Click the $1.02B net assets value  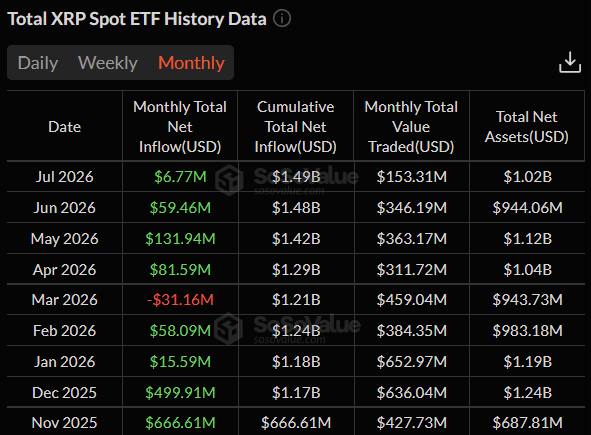pos(527,176)
